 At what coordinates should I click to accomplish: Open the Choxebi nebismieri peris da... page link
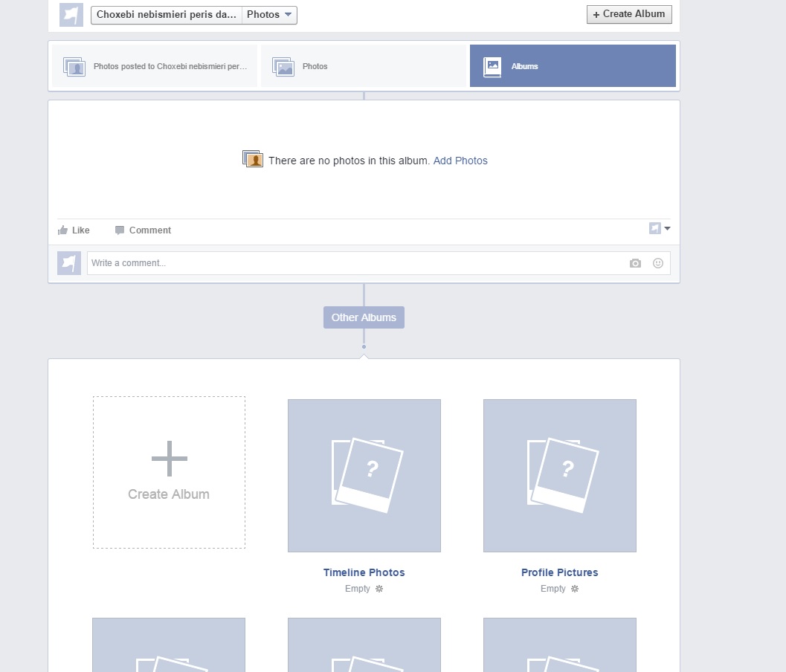point(166,15)
